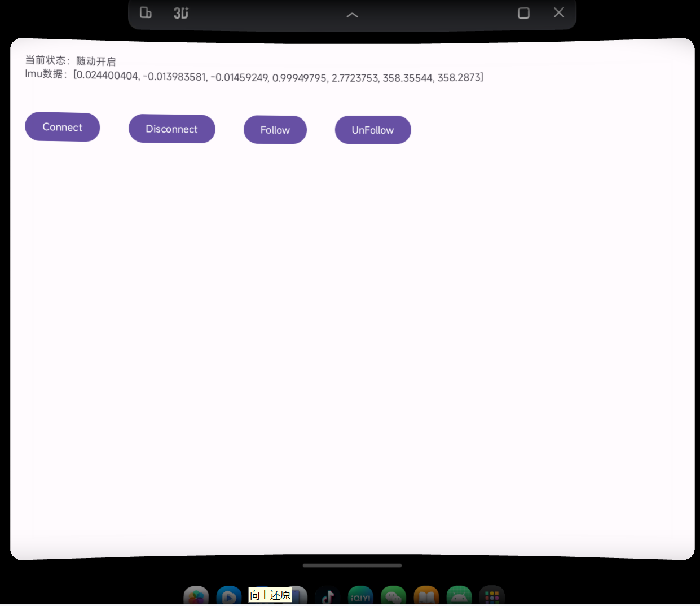Click the Imu数据 readout text
The width and height of the screenshot is (700, 606).
(x=254, y=76)
